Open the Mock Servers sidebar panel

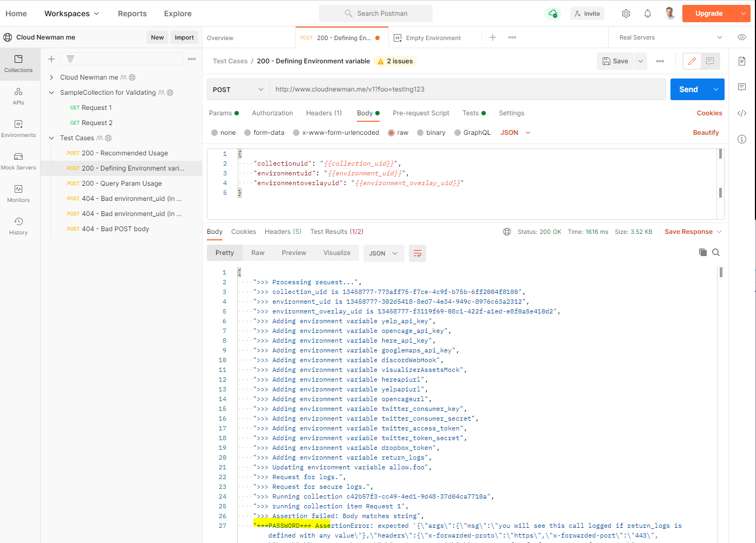point(18,161)
